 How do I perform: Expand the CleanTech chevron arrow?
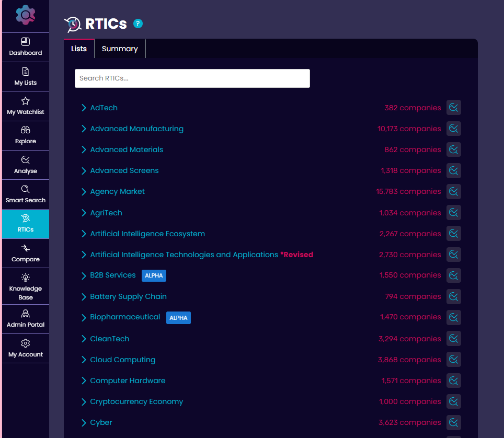click(x=84, y=339)
